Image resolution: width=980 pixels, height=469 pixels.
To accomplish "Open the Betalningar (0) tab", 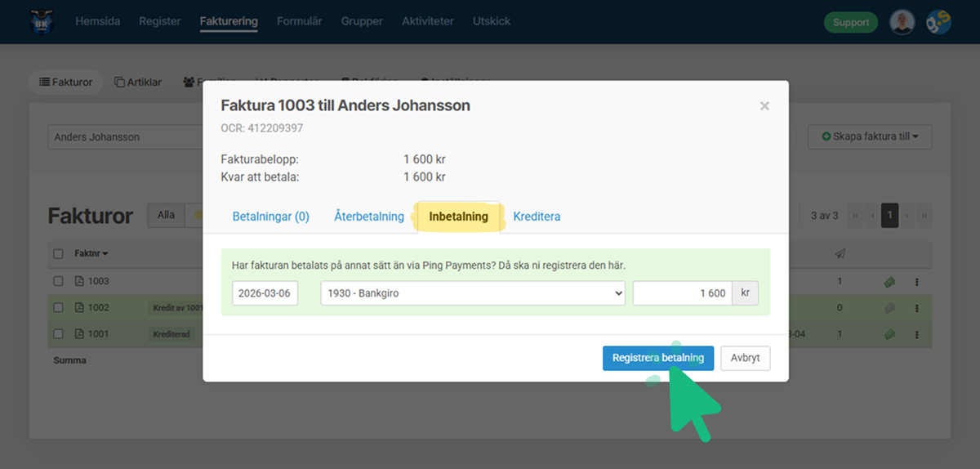I will pos(270,217).
